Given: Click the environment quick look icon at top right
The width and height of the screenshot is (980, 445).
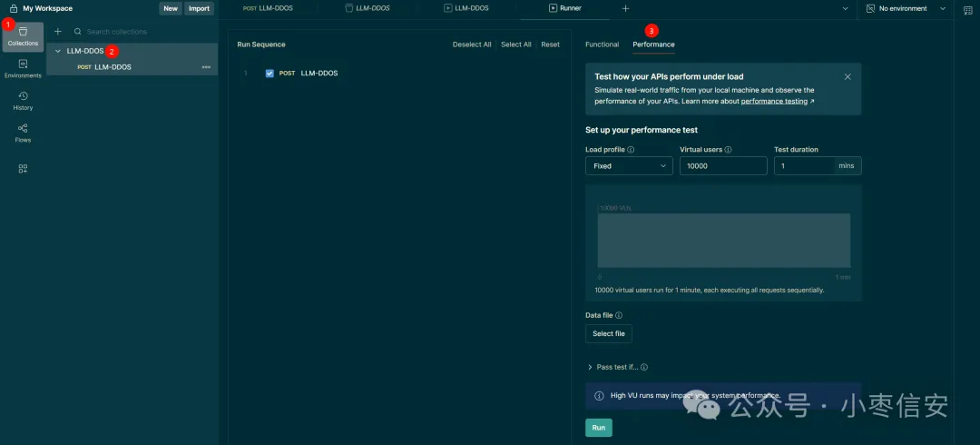Looking at the screenshot, I should point(967,9).
